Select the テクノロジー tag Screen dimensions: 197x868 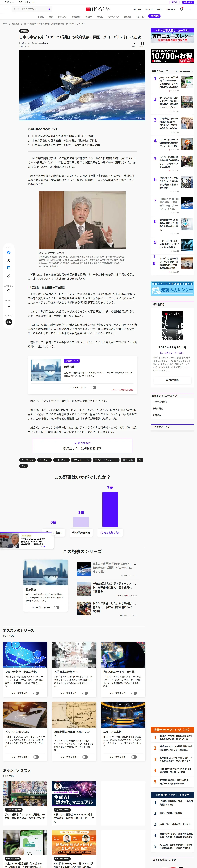(61, 460)
